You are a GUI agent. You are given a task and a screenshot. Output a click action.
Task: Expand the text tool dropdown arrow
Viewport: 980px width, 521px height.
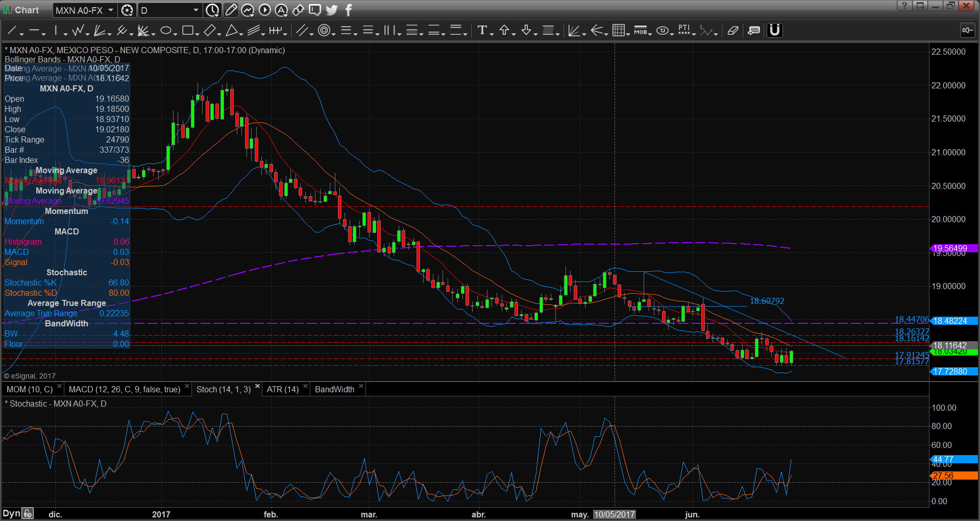(492, 34)
